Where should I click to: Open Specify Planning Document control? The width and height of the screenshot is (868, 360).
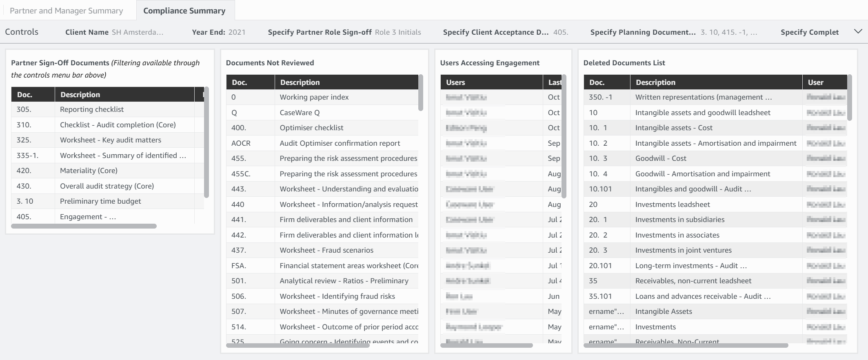tap(673, 32)
